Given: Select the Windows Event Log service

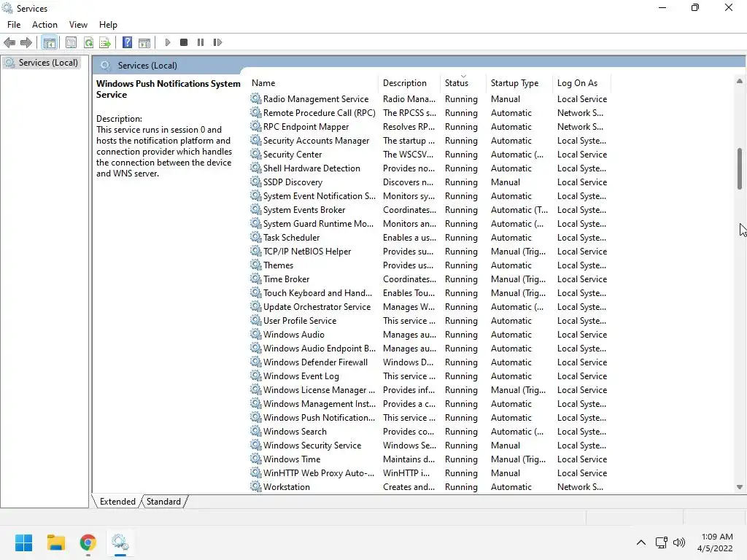Looking at the screenshot, I should pyautogui.click(x=429, y=376).
